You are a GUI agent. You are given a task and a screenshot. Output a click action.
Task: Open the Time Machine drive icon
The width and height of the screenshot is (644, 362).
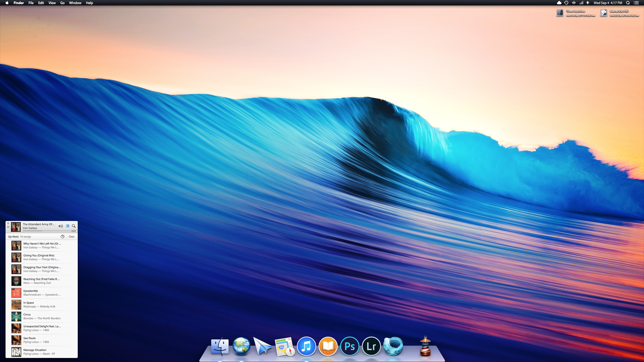(560, 13)
